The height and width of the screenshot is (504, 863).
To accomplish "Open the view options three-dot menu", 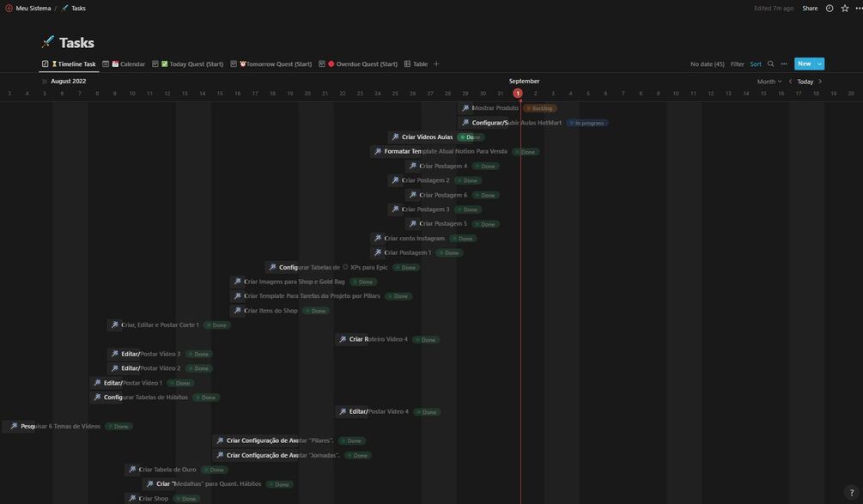I will (x=784, y=64).
